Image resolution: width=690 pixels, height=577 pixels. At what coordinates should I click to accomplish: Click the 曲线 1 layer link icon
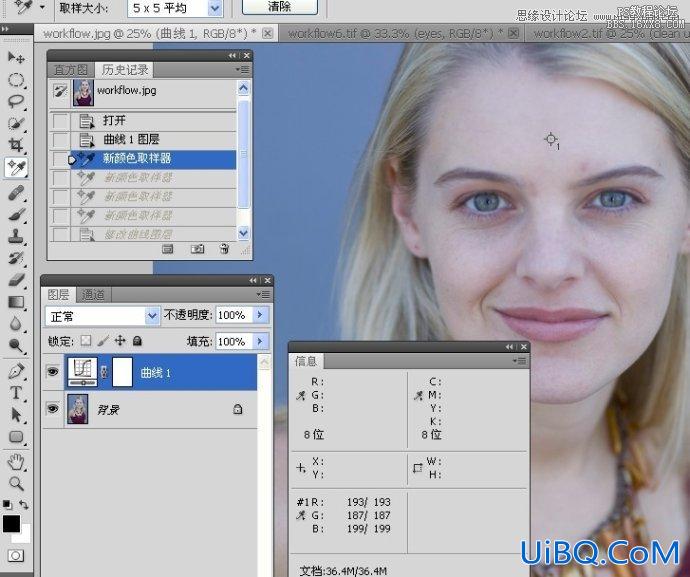[104, 372]
